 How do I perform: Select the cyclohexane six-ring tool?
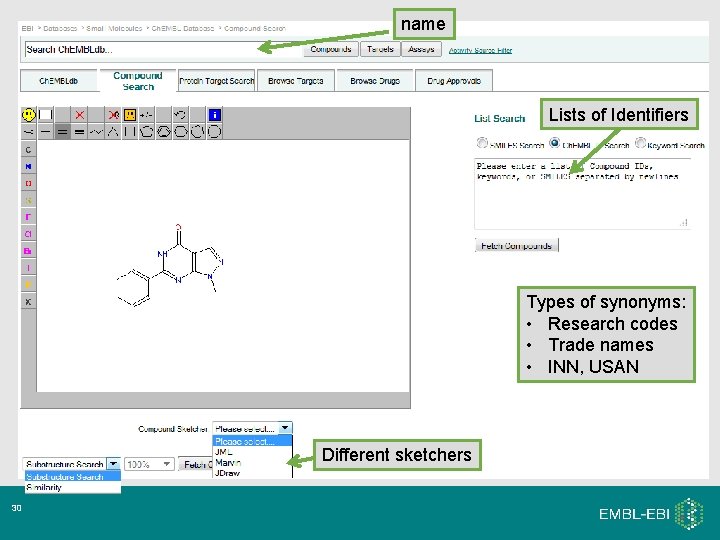pos(180,132)
